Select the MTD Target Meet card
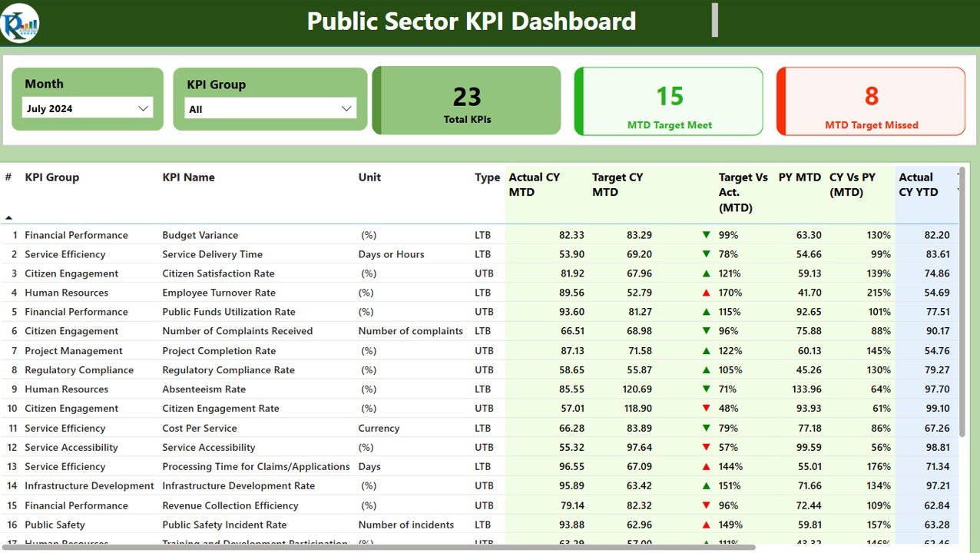This screenshot has height=553, width=980. [669, 101]
